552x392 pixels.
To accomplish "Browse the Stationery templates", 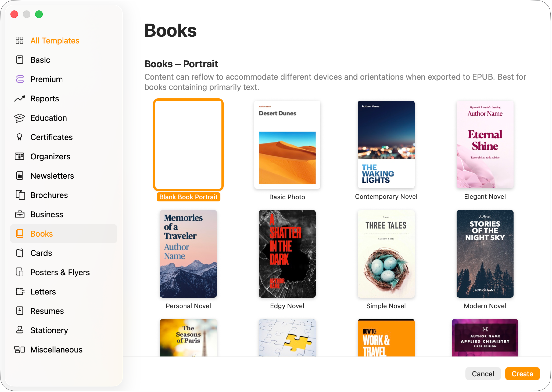I will point(49,330).
